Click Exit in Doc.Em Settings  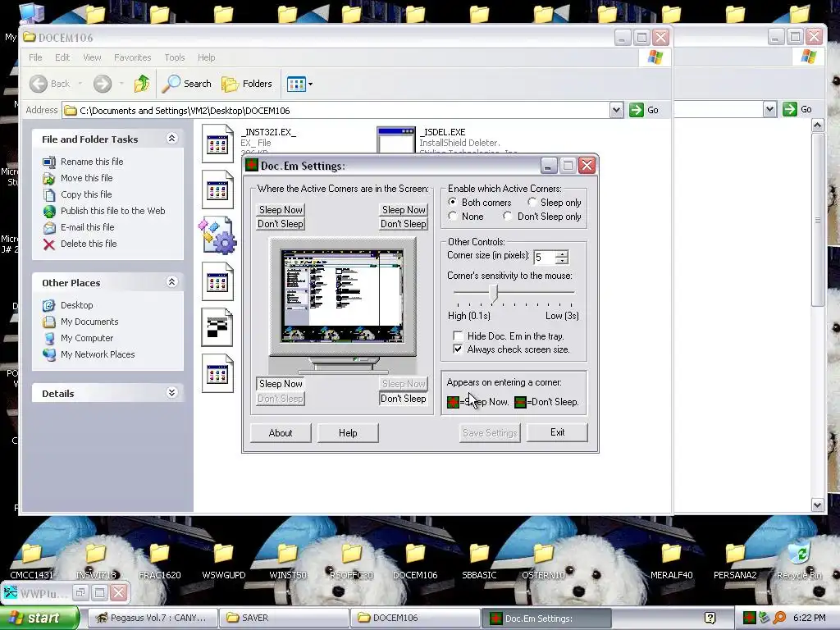coord(557,432)
